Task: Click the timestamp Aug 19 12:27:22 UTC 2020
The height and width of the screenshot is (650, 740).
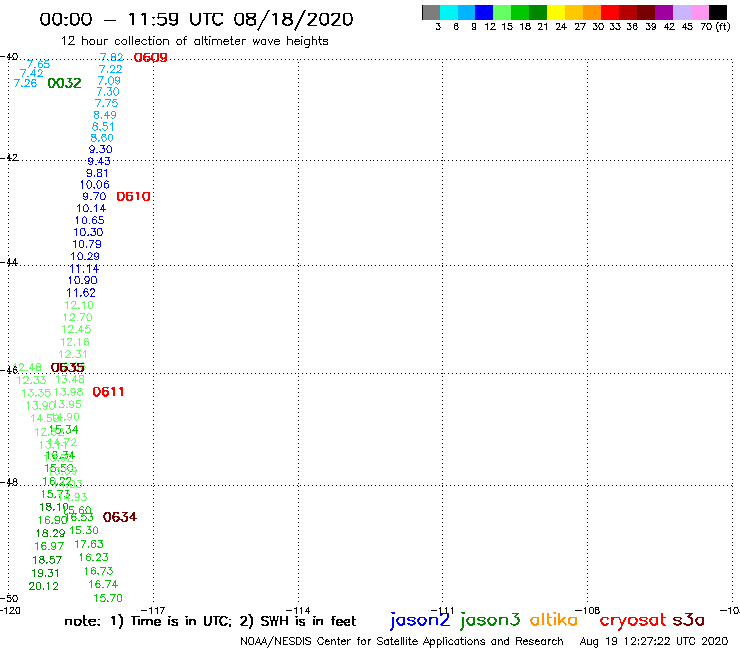Action: (x=654, y=641)
